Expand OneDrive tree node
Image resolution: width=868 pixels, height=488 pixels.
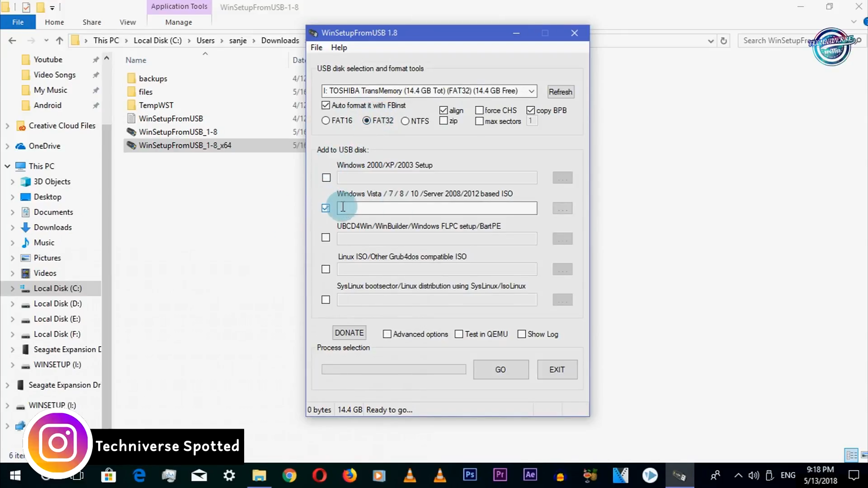(x=7, y=146)
